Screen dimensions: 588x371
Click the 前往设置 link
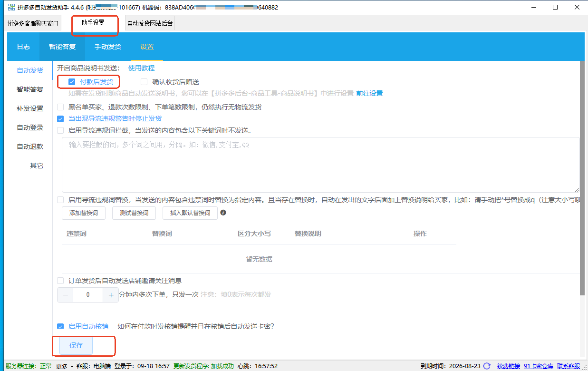click(369, 93)
